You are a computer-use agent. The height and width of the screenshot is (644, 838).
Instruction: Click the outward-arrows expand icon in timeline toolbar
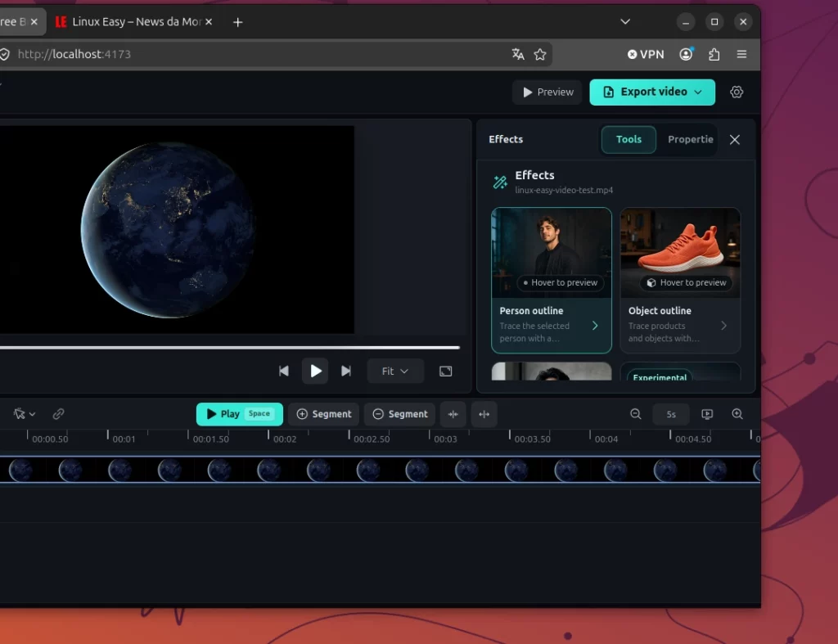coord(484,414)
